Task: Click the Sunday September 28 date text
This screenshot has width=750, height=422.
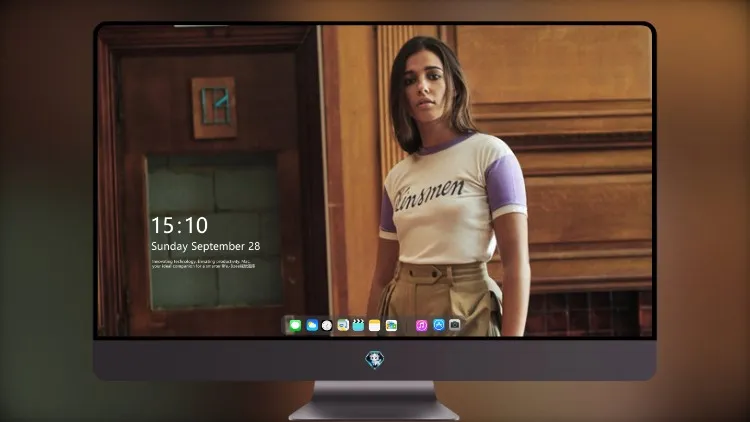Action: (206, 246)
